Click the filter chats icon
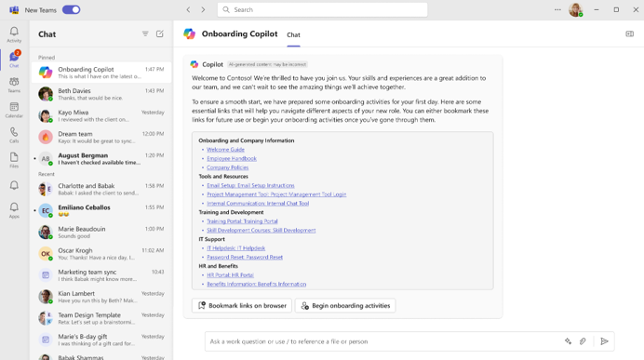 click(145, 34)
